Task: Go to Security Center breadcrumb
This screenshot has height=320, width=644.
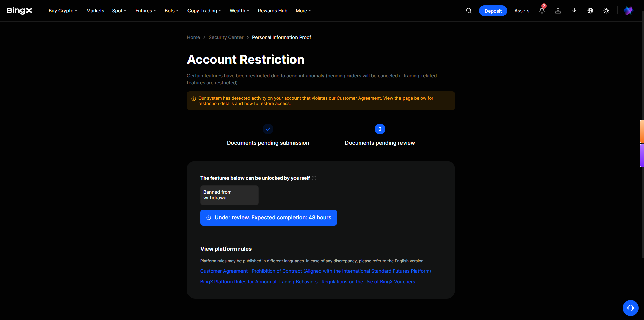Action: (226, 37)
